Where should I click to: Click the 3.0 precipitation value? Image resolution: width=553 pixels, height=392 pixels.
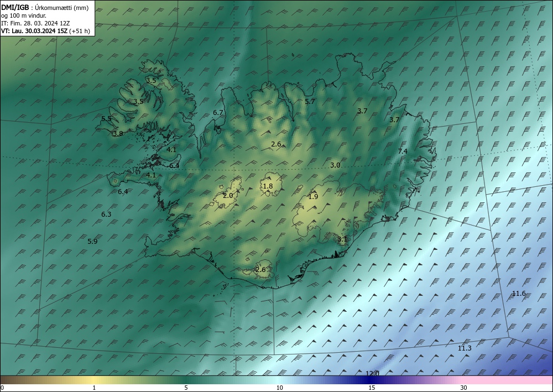(x=335, y=165)
